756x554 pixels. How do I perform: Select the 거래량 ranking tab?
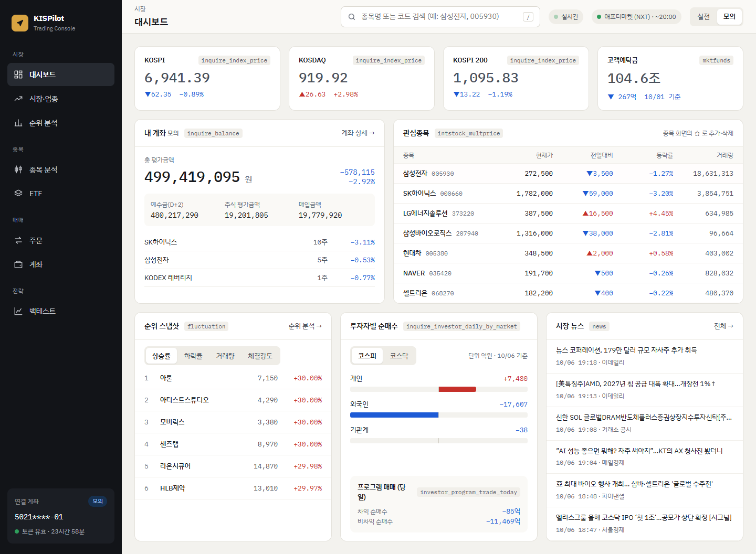click(x=225, y=356)
